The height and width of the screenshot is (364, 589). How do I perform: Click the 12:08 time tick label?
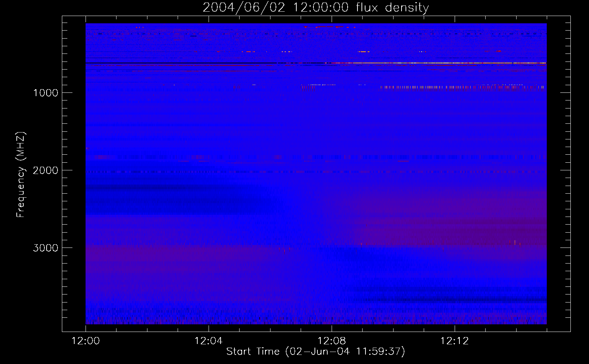point(332,341)
